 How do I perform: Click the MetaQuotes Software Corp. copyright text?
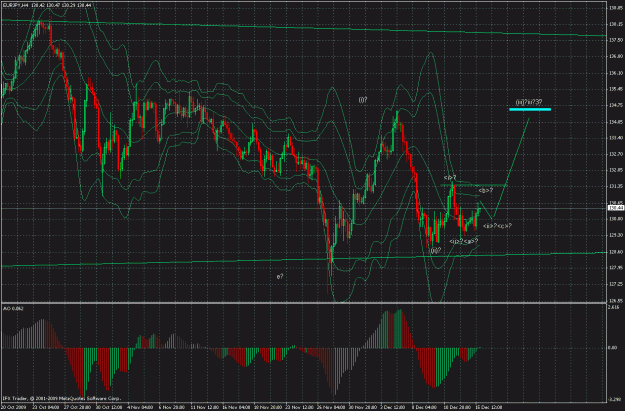point(61,398)
